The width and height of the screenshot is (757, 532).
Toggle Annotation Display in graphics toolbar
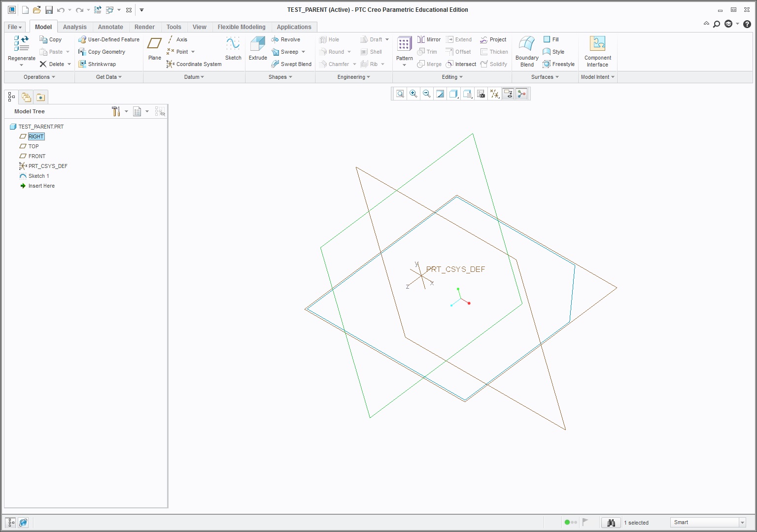tap(508, 94)
